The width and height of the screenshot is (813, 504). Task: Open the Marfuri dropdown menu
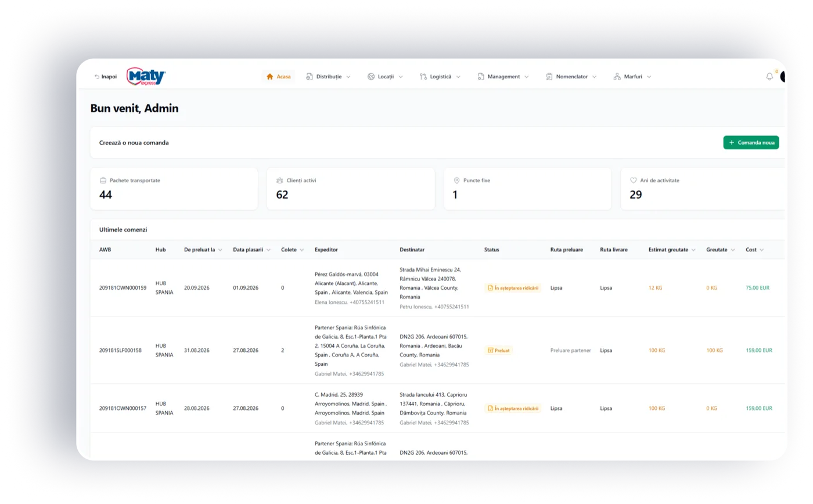632,77
